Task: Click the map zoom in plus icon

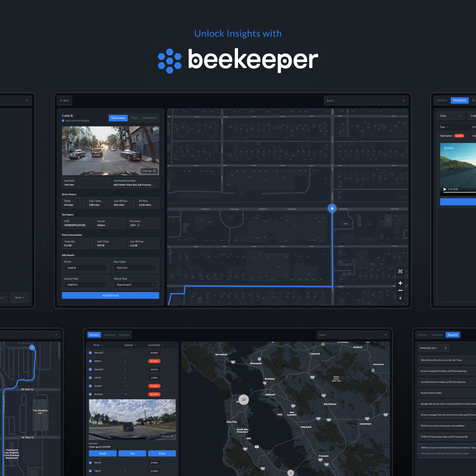Action: coord(400,283)
